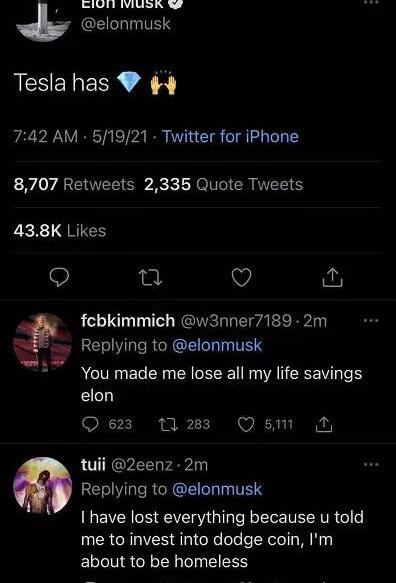Share fcbkimmich's reply
The width and height of the screenshot is (396, 583).
[x=323, y=424]
